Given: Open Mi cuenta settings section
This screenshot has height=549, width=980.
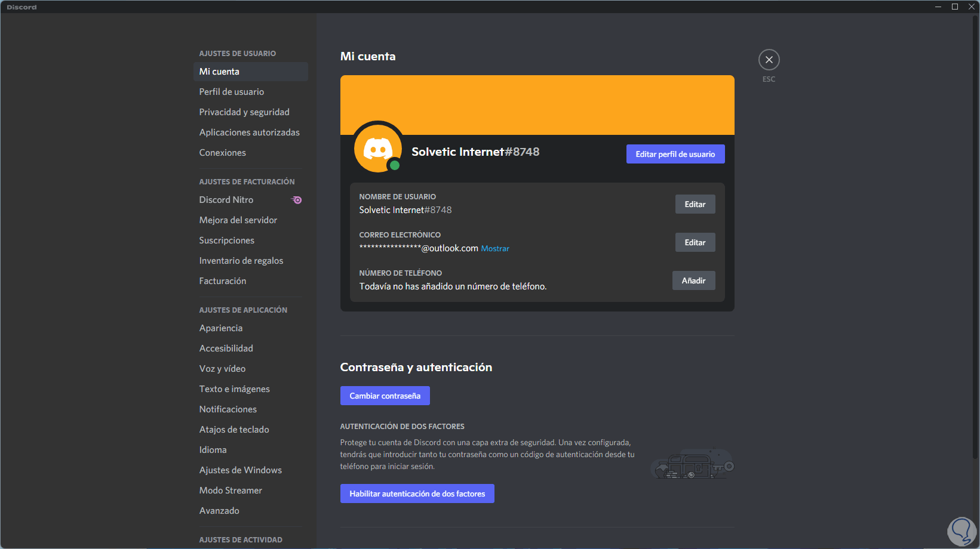Looking at the screenshot, I should click(x=251, y=72).
